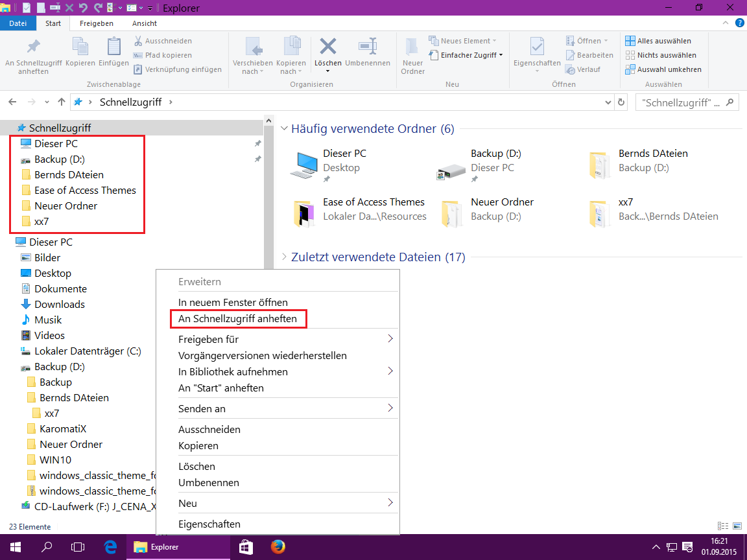Click the Explorer taskbar button

click(178, 547)
